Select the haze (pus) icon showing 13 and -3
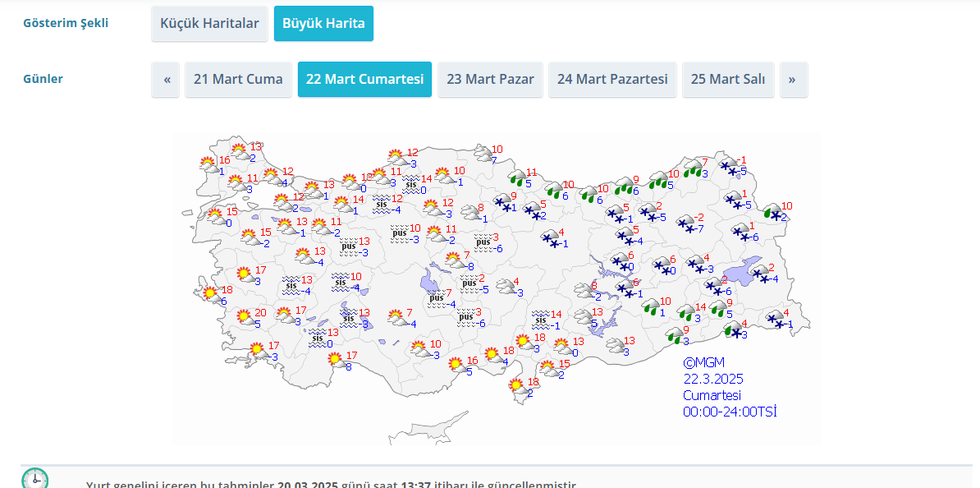The width and height of the screenshot is (980, 488). 348,246
